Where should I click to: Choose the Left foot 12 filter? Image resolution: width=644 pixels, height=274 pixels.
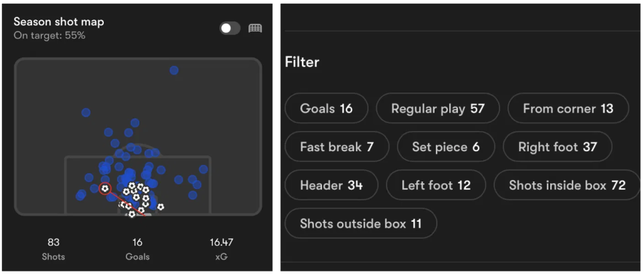click(x=435, y=185)
